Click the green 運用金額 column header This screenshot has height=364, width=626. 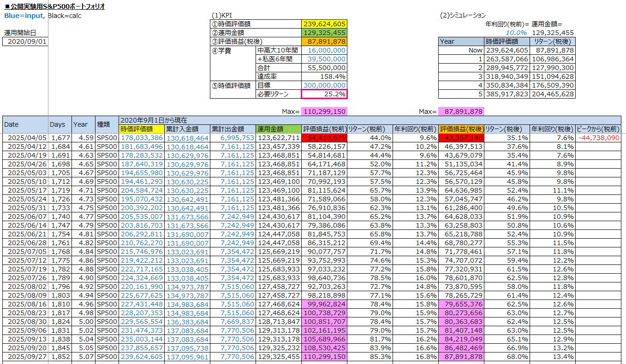[278, 129]
